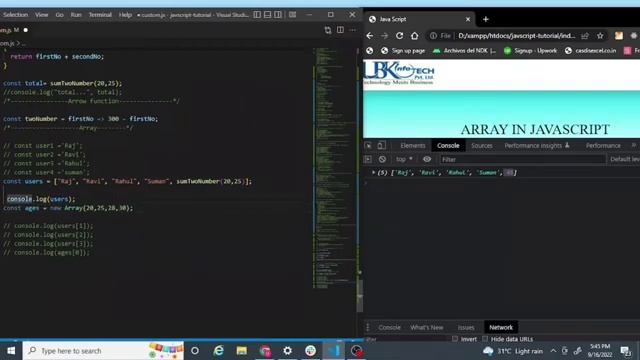Select the What's New drawer tab
Screen dimensions: 640x360
point(427,327)
